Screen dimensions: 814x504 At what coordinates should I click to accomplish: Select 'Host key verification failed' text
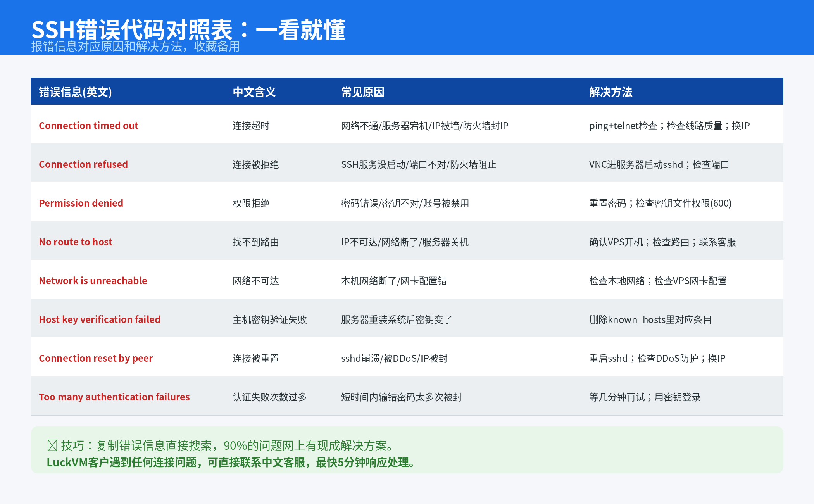[100, 319]
